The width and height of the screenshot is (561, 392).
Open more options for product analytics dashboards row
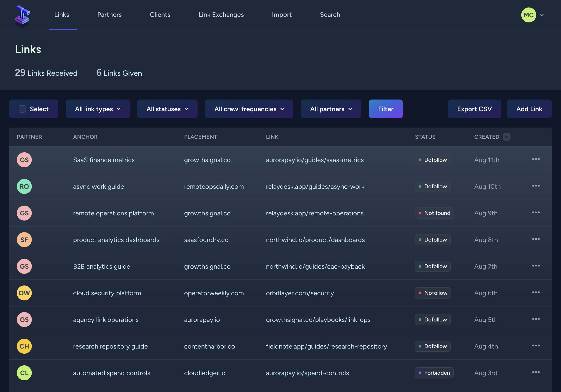coord(536,239)
